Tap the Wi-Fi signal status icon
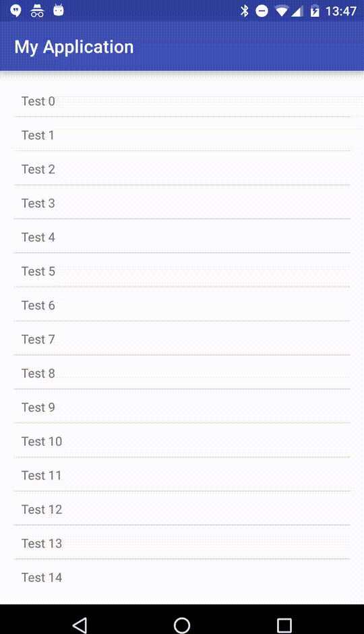 coord(281,11)
